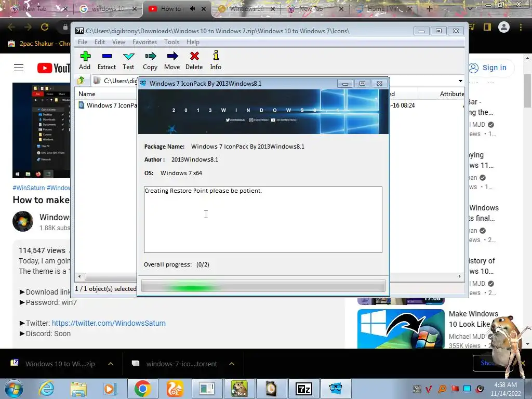
Task: Go back in Chrome
Action: click(x=11, y=27)
